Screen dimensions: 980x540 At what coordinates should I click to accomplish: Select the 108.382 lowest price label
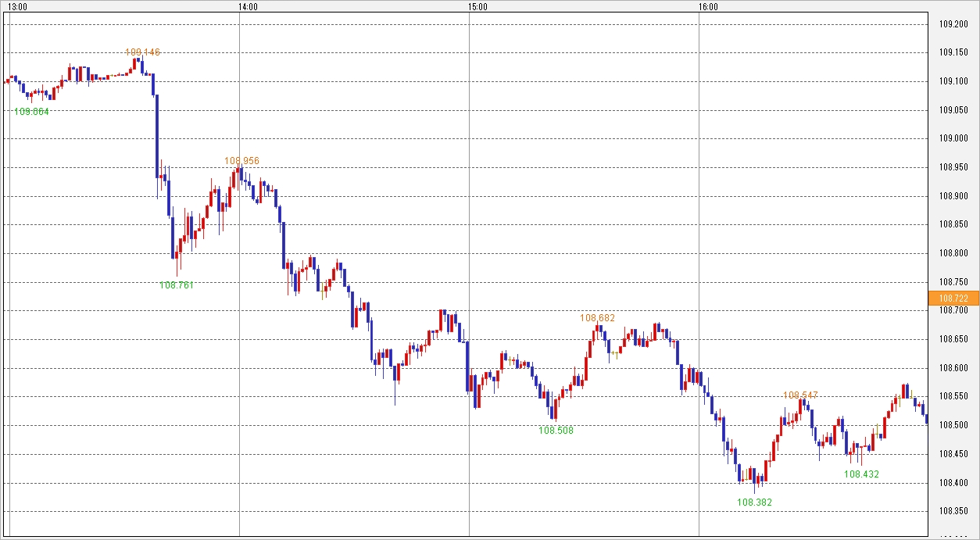coord(754,502)
